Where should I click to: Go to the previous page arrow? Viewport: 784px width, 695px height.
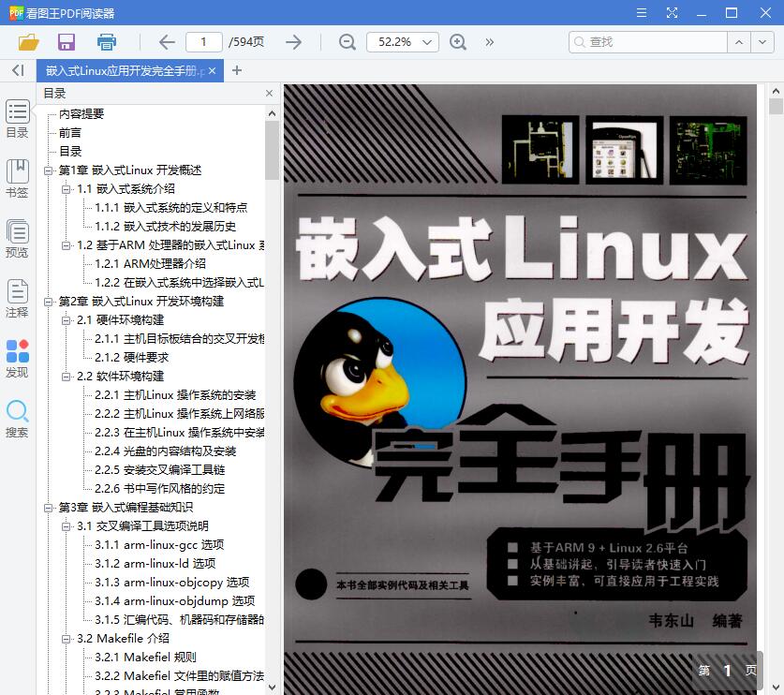[167, 42]
